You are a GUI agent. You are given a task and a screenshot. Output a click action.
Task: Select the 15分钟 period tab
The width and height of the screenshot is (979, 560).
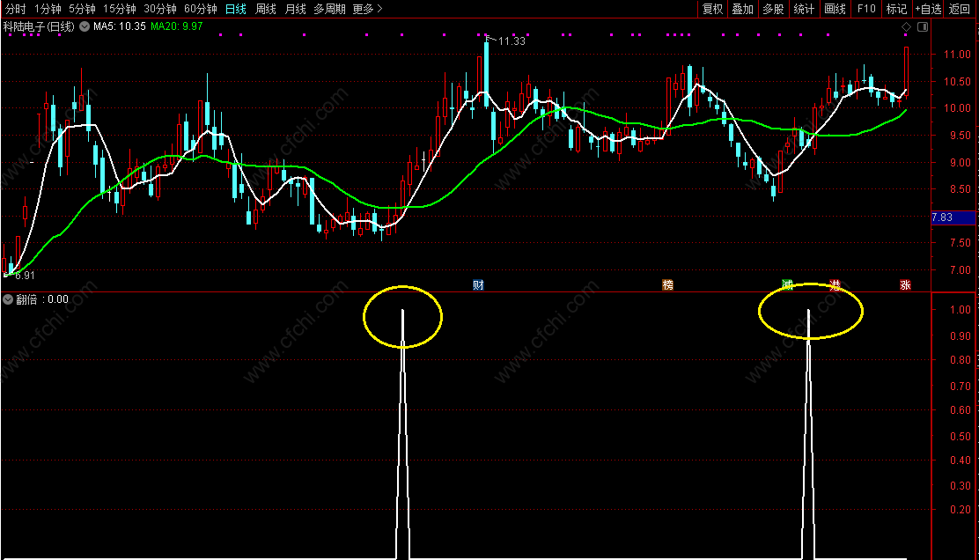click(119, 9)
